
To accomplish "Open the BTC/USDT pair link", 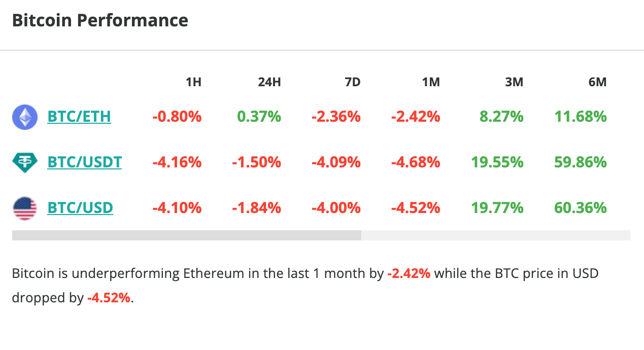I will point(84,162).
